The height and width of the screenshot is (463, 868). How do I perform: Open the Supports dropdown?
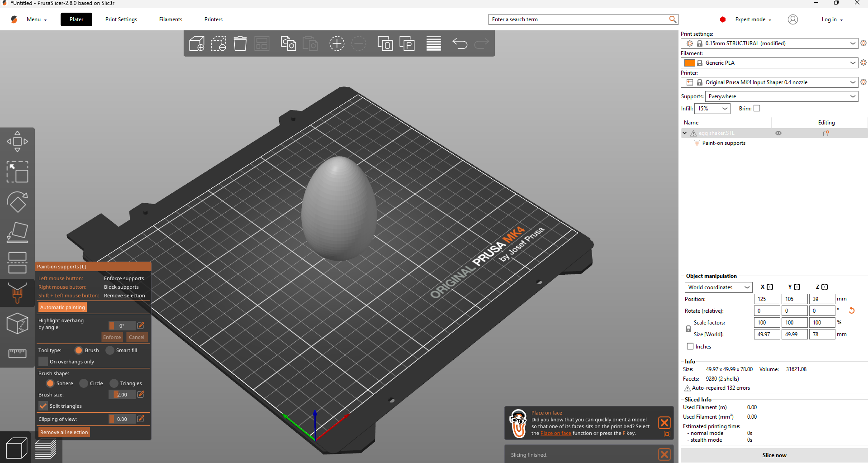781,96
